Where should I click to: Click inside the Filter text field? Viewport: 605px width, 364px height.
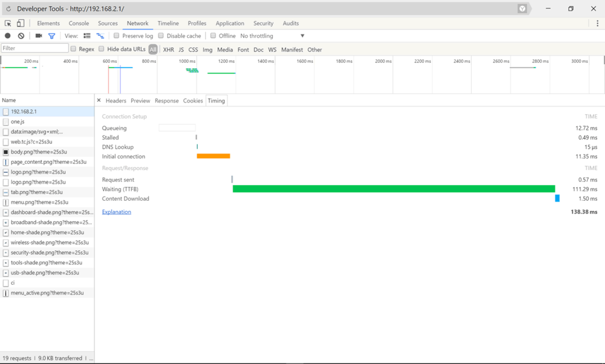tap(34, 48)
